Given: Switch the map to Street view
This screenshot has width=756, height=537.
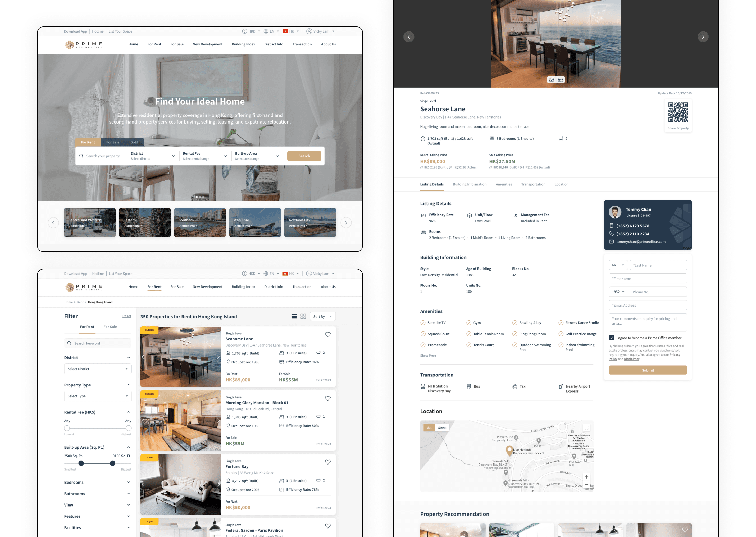Looking at the screenshot, I should point(442,428).
